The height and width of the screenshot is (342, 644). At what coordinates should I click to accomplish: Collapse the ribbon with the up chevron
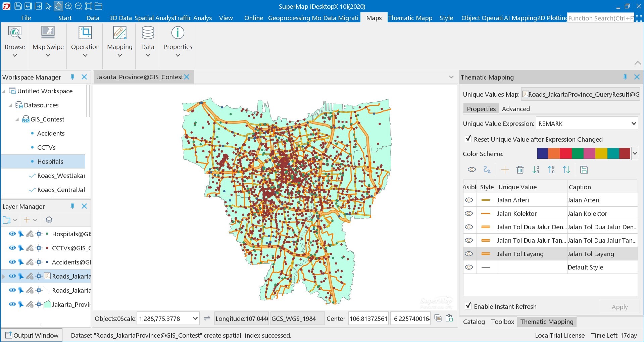(638, 63)
